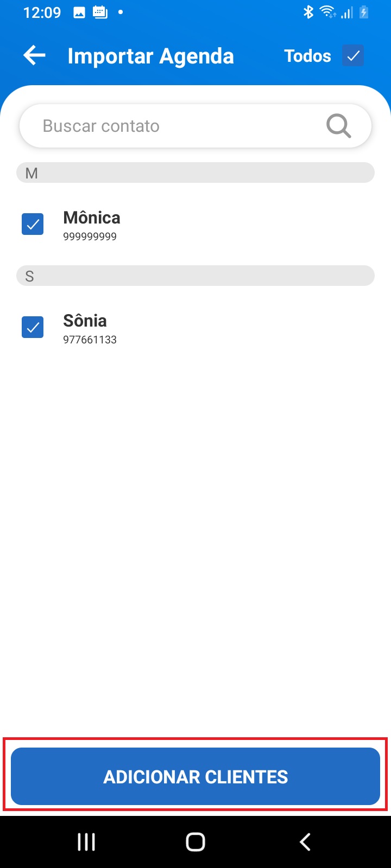Tap the Android home button
The width and height of the screenshot is (391, 868).
(195, 842)
